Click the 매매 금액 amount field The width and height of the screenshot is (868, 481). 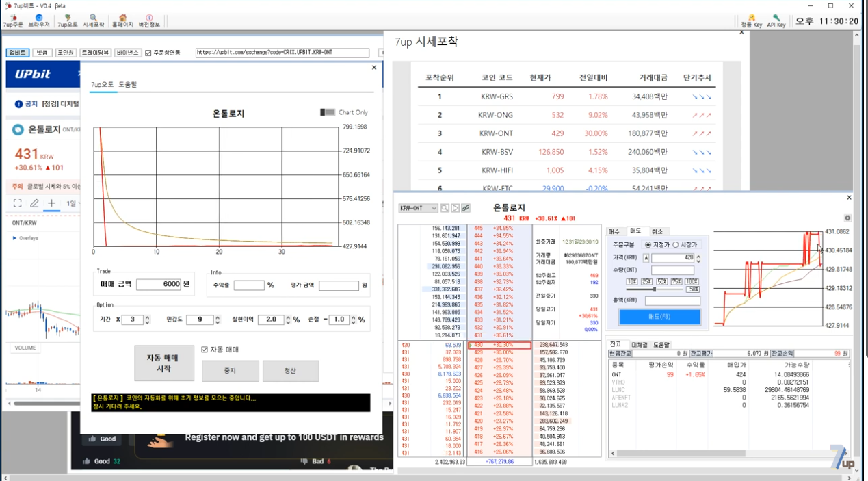tap(159, 285)
